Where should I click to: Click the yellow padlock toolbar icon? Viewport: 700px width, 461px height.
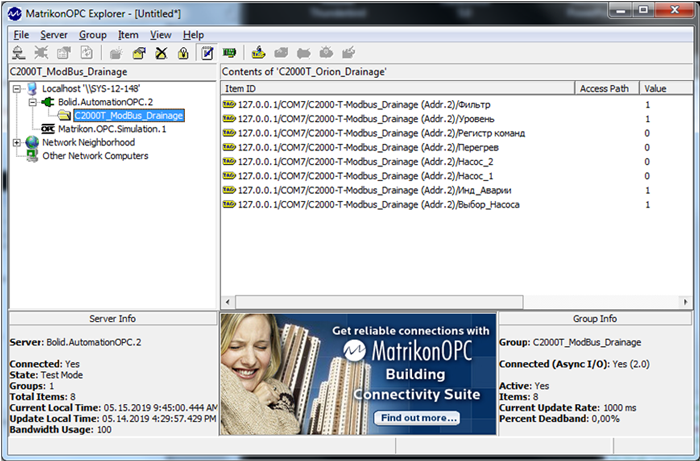tap(183, 53)
